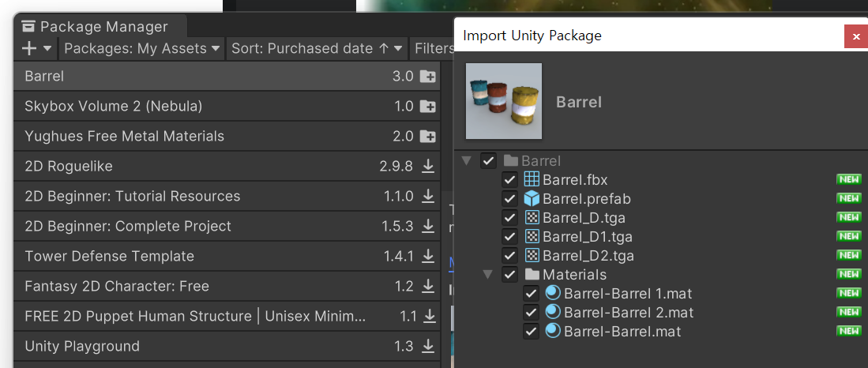Image resolution: width=868 pixels, height=368 pixels.
Task: Click the Barrel.fbx mesh icon
Action: click(532, 179)
